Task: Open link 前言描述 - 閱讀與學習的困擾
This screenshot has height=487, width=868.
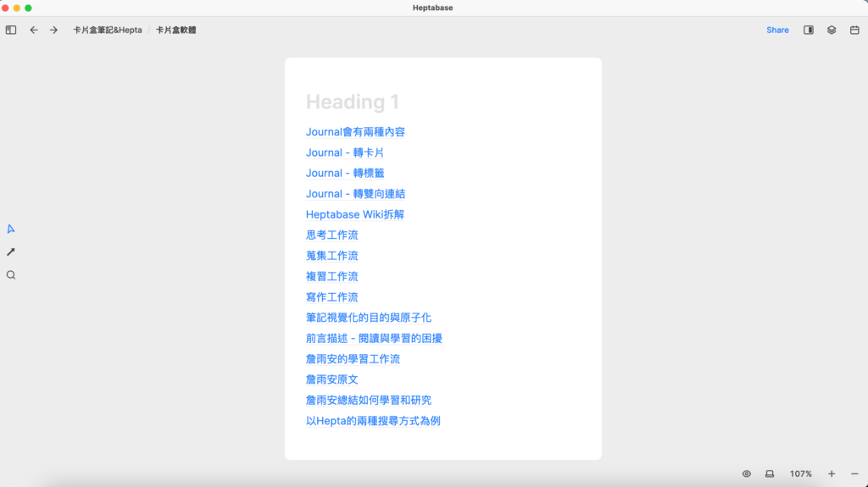Action: pos(374,338)
